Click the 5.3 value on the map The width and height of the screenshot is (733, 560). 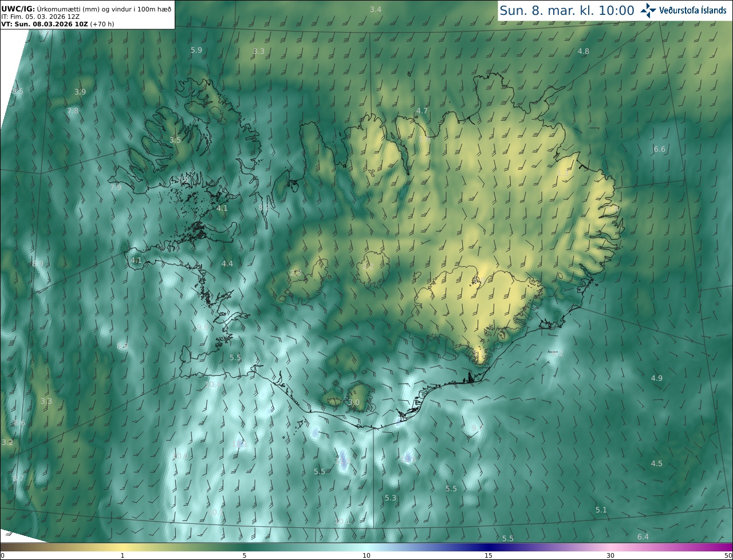391,498
